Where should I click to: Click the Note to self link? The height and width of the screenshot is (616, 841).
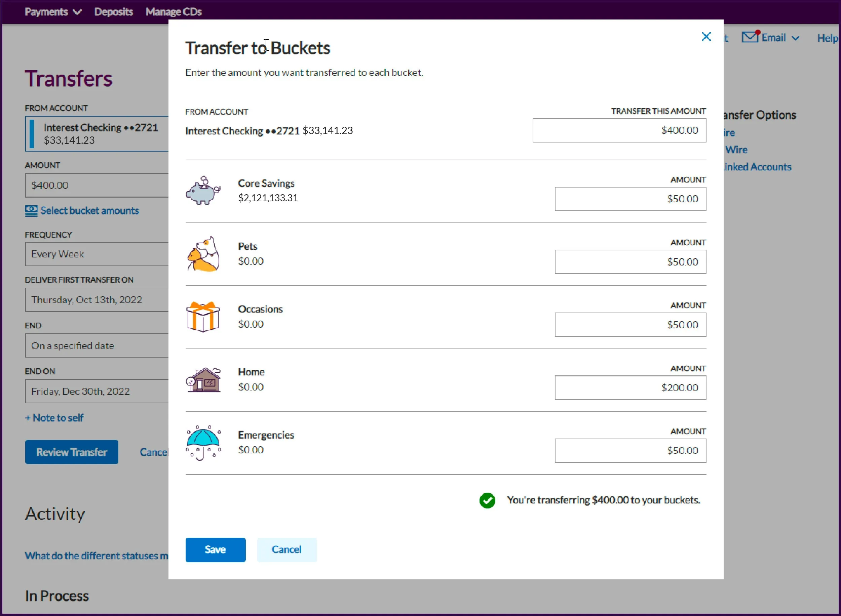coord(54,418)
